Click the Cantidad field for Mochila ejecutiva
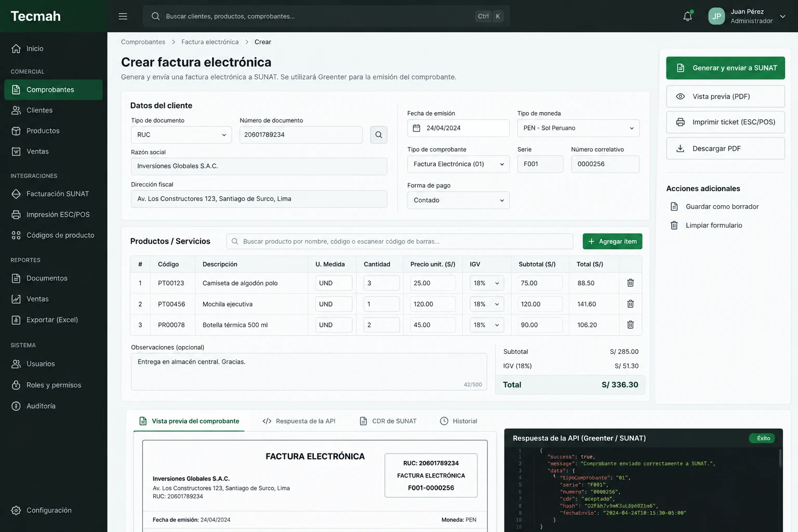 tap(382, 304)
